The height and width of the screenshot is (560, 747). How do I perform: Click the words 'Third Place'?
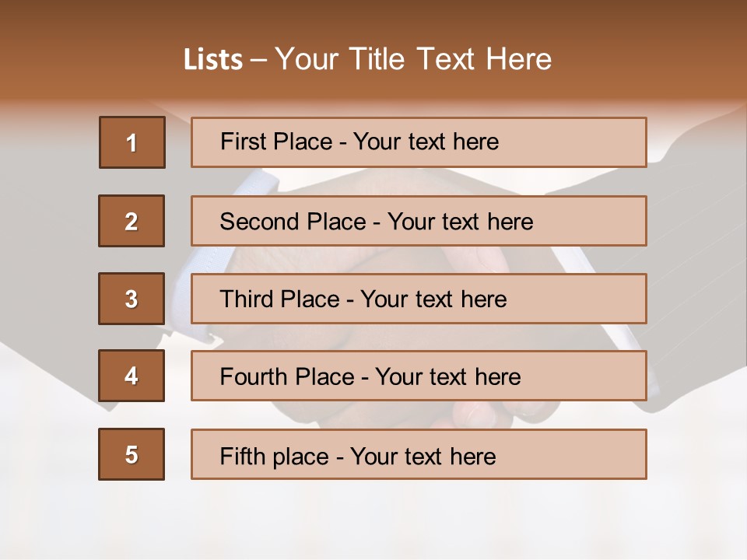tap(279, 299)
